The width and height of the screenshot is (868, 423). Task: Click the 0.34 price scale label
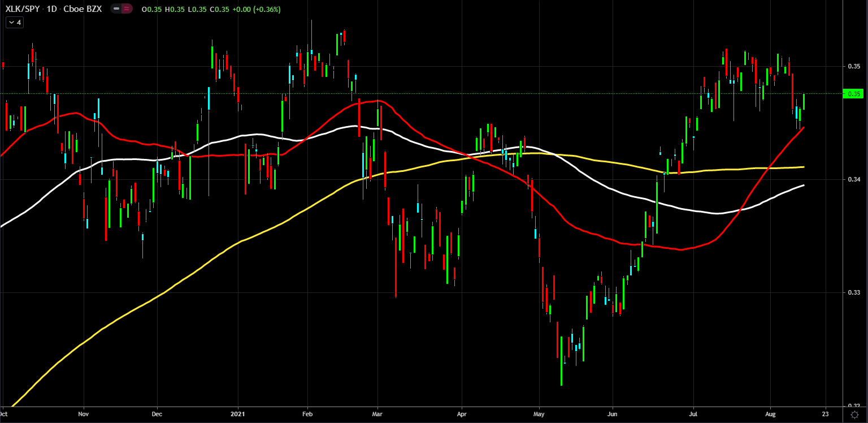click(854, 180)
